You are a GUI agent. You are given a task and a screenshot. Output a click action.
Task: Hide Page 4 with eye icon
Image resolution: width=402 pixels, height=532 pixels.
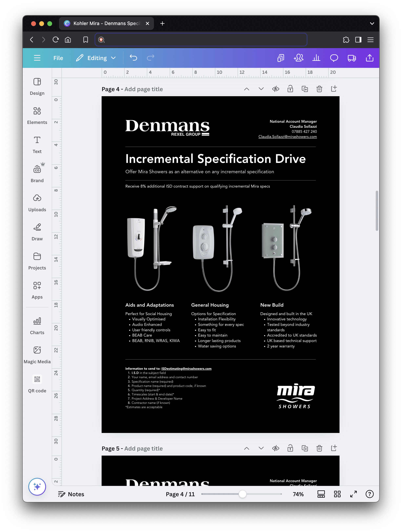coord(276,89)
